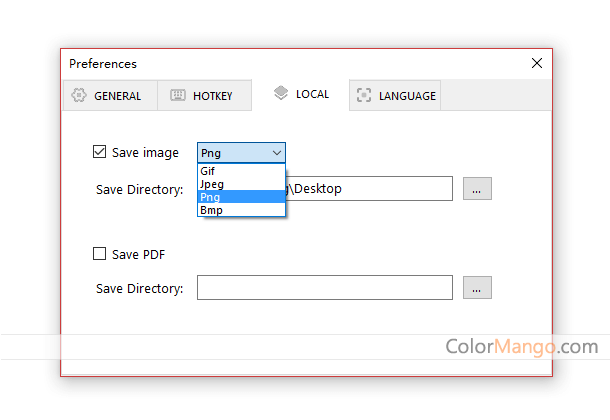Click the image Save Directory path field
The width and height of the screenshot is (610, 420).
[x=370, y=188]
